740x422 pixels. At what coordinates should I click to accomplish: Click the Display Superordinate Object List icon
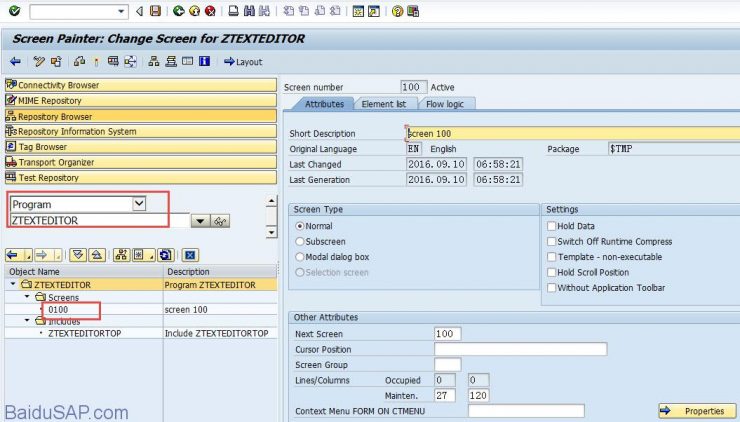pos(121,255)
